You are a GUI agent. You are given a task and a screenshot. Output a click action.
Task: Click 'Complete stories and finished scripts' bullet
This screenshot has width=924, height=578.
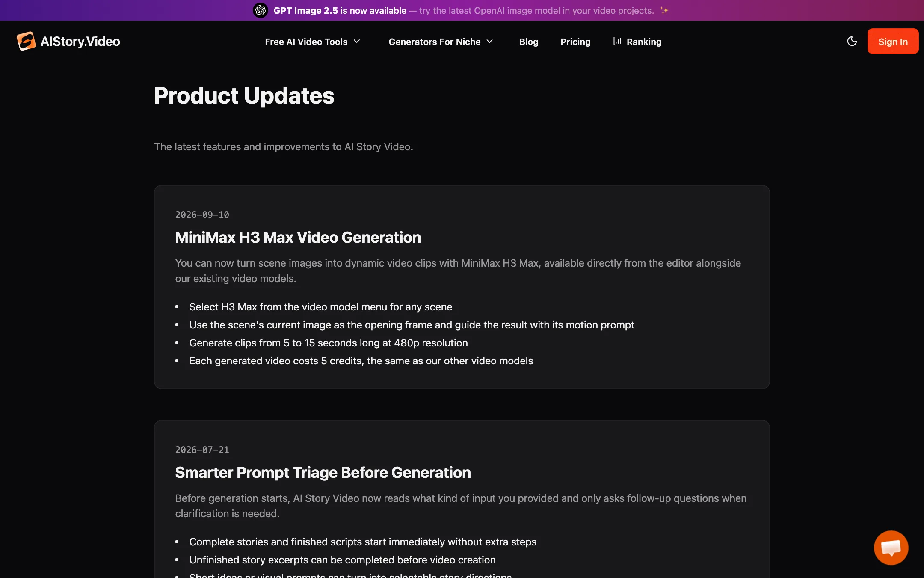[x=363, y=542]
